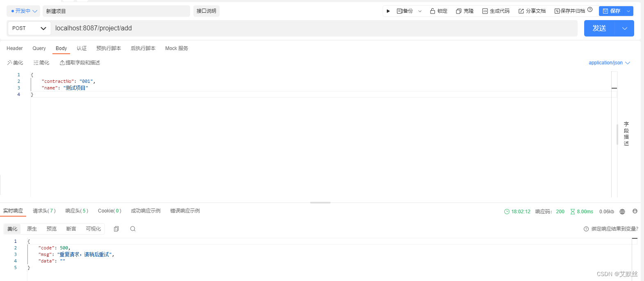Select 原生 raw response view

(32, 229)
